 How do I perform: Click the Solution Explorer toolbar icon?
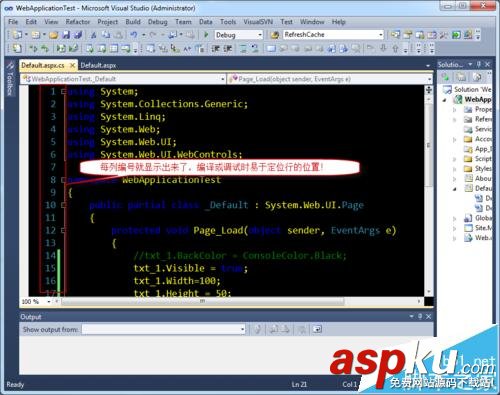395,35
